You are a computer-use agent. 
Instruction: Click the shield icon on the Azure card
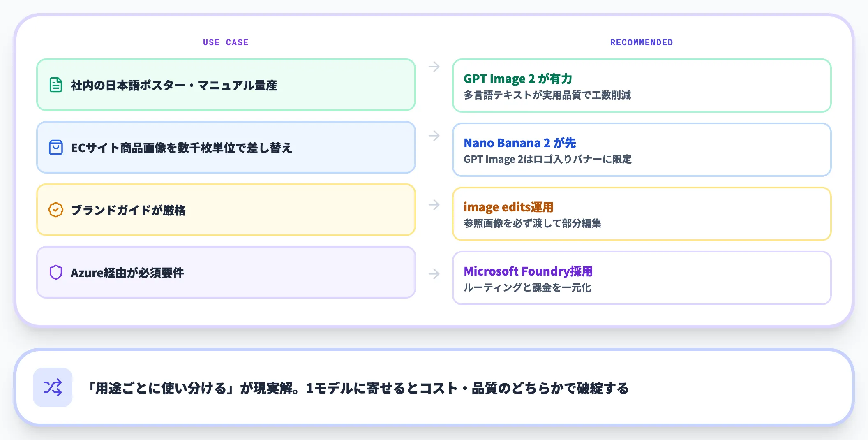pos(55,273)
